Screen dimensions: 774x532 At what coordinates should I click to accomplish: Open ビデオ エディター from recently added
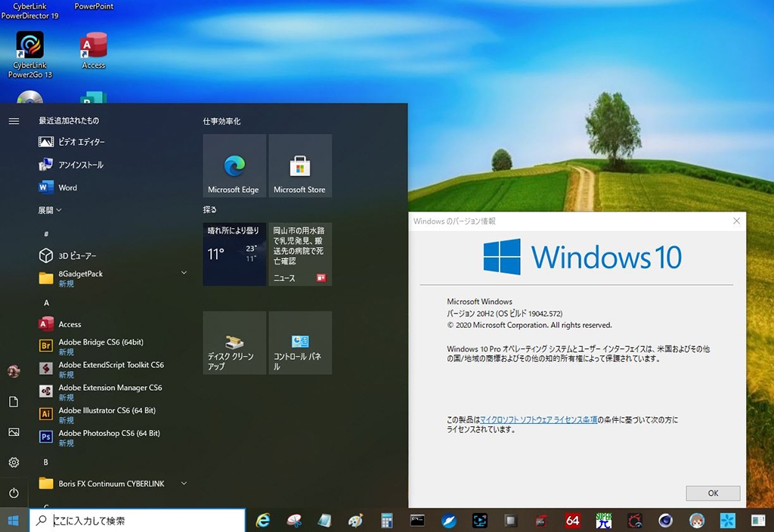click(113, 142)
